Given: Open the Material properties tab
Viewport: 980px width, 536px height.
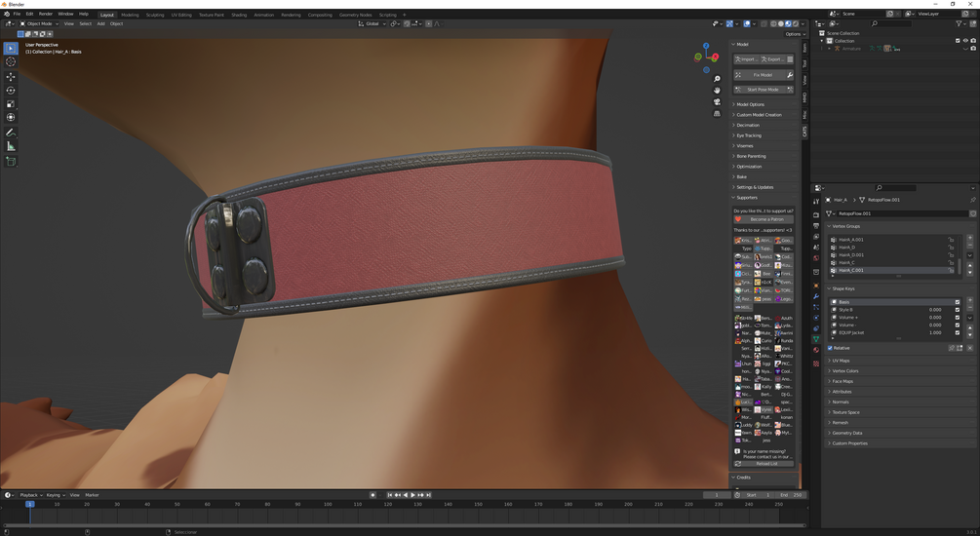Looking at the screenshot, I should point(815,350).
